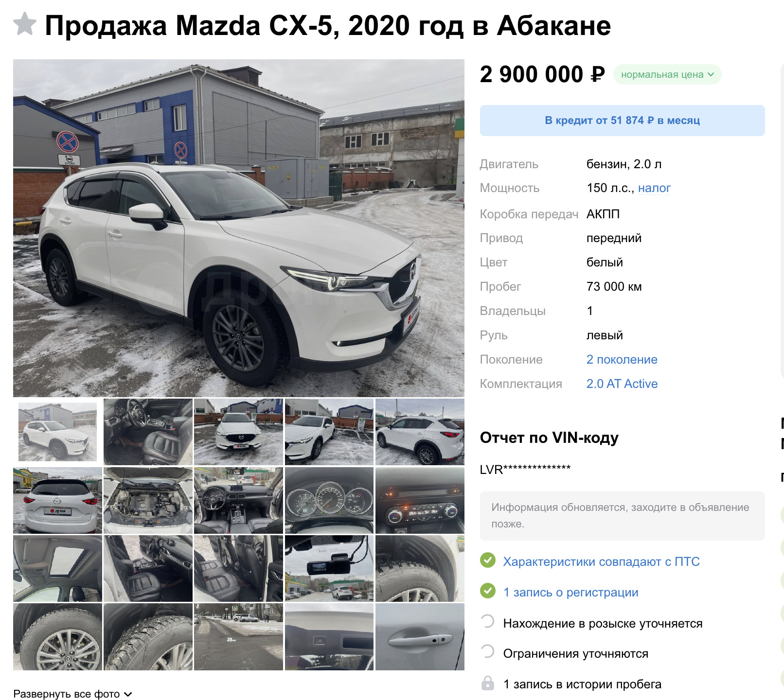This screenshot has height=700, width=784.
Task: Select the rear view Mazda thumbnail
Action: point(57,500)
